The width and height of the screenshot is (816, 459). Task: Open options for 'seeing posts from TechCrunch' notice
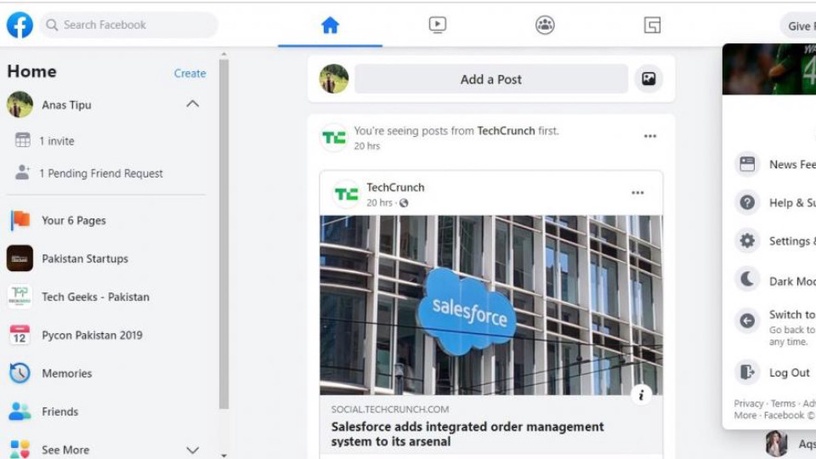tap(650, 136)
